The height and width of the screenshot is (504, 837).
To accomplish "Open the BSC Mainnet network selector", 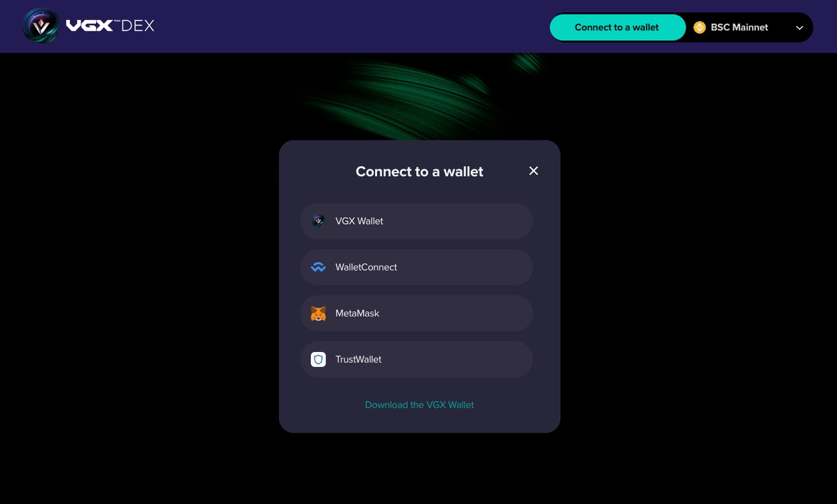I will click(749, 27).
